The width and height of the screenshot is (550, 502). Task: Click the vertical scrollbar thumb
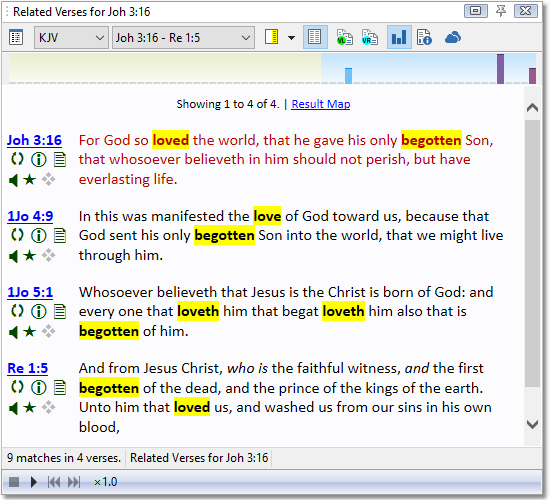pyautogui.click(x=532, y=253)
